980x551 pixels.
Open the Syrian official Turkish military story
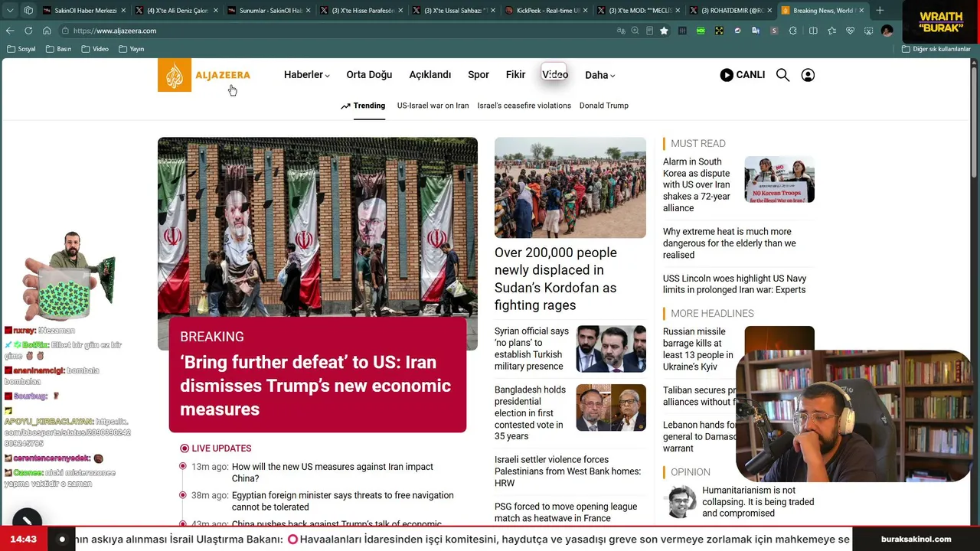(532, 349)
